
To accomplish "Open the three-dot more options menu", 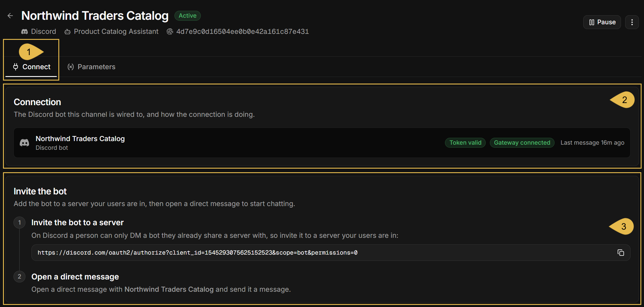I will (x=632, y=22).
